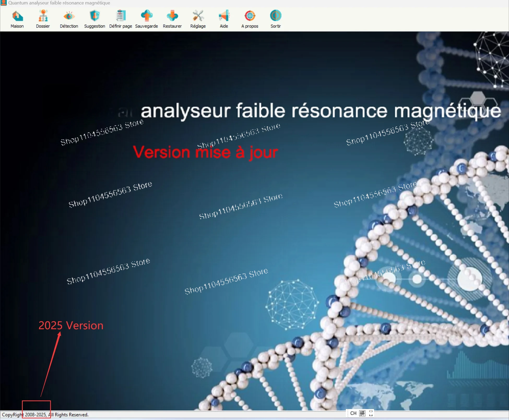Click the red 'Version mise à jour' text
Image resolution: width=509 pixels, height=420 pixels.
point(205,152)
